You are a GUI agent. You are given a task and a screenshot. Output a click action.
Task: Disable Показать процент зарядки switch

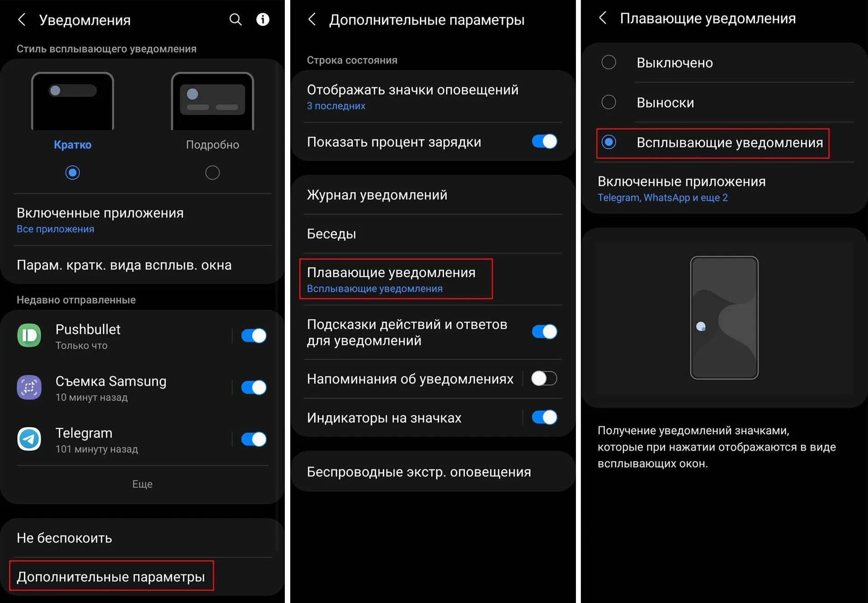[x=544, y=142]
